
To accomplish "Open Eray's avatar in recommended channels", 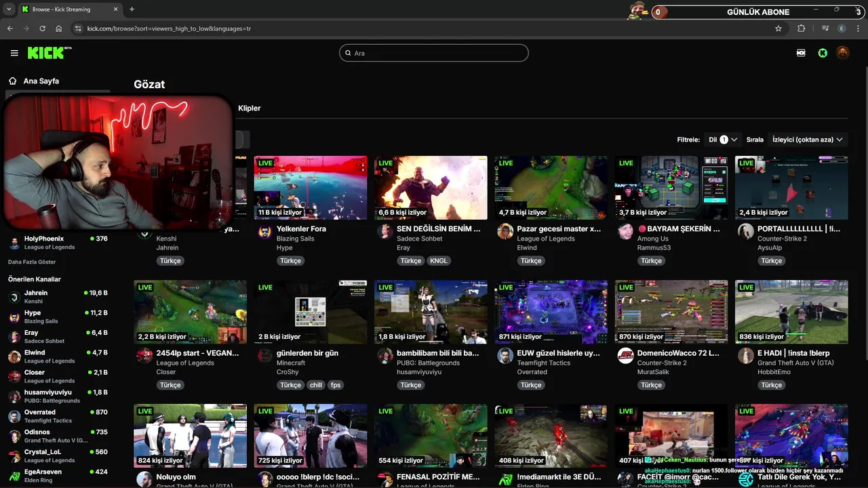I will tap(14, 337).
